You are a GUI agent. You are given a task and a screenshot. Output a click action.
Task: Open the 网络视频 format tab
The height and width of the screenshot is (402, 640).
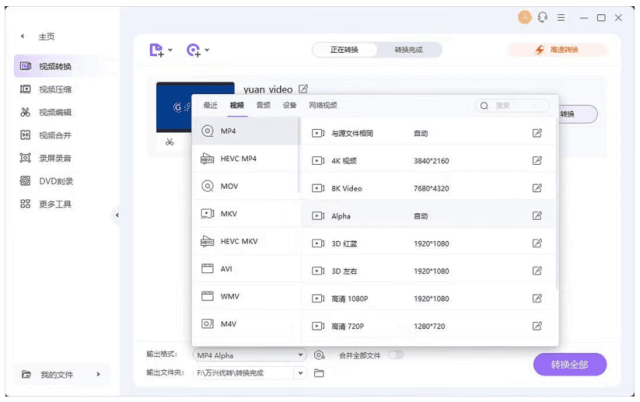tap(323, 105)
